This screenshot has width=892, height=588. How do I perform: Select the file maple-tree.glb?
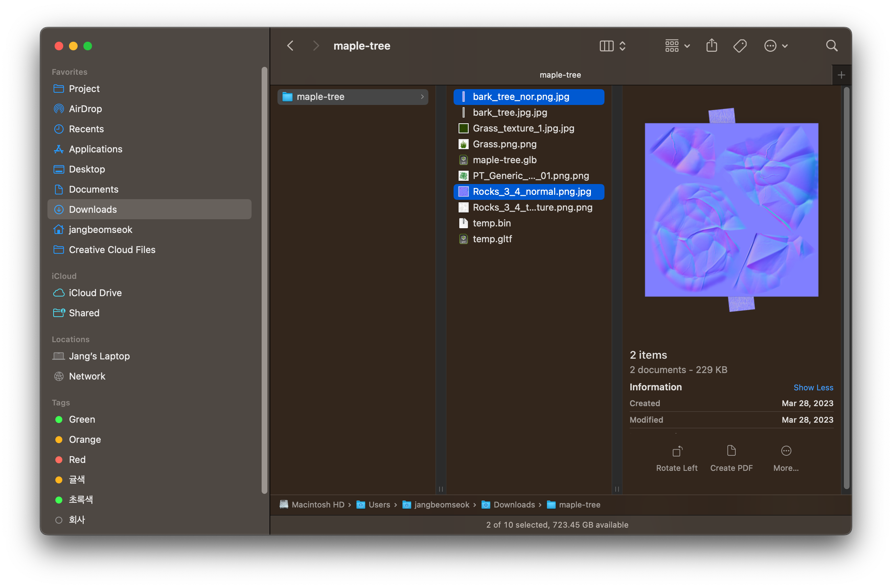(x=504, y=160)
